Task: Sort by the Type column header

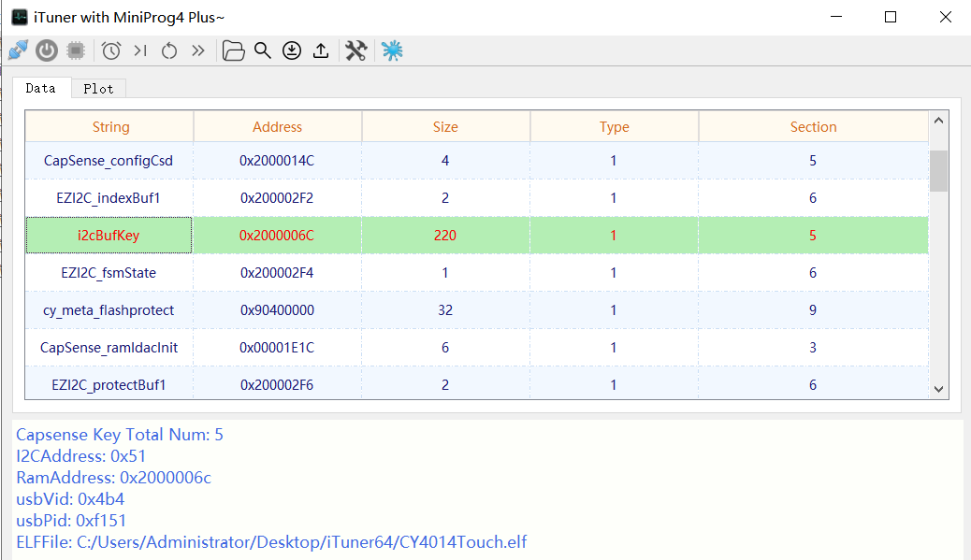Action: point(615,127)
